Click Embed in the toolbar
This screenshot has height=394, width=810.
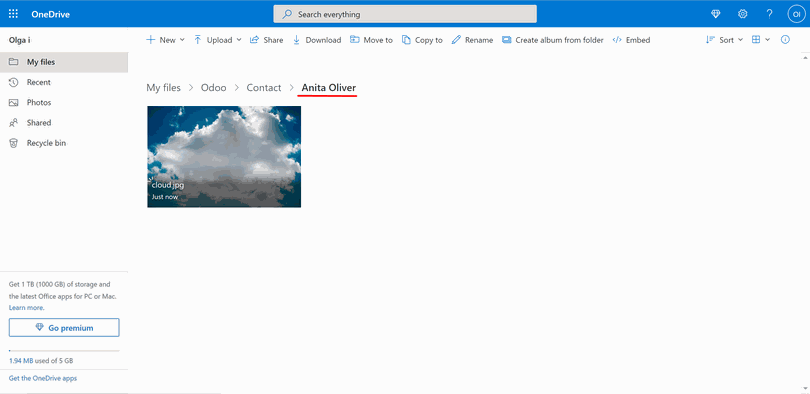point(631,40)
